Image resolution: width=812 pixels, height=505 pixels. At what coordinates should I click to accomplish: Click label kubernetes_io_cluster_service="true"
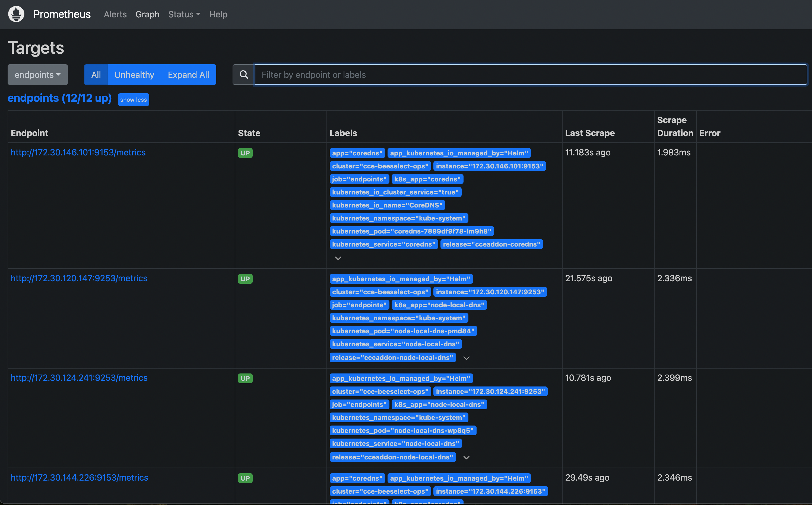(395, 192)
